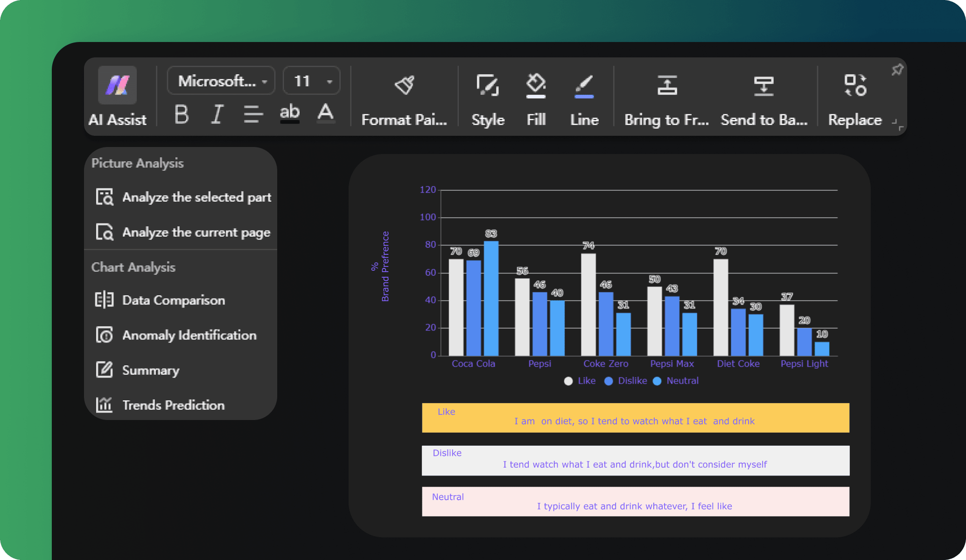This screenshot has height=560, width=966.
Task: Open text alignment options
Action: [x=253, y=114]
